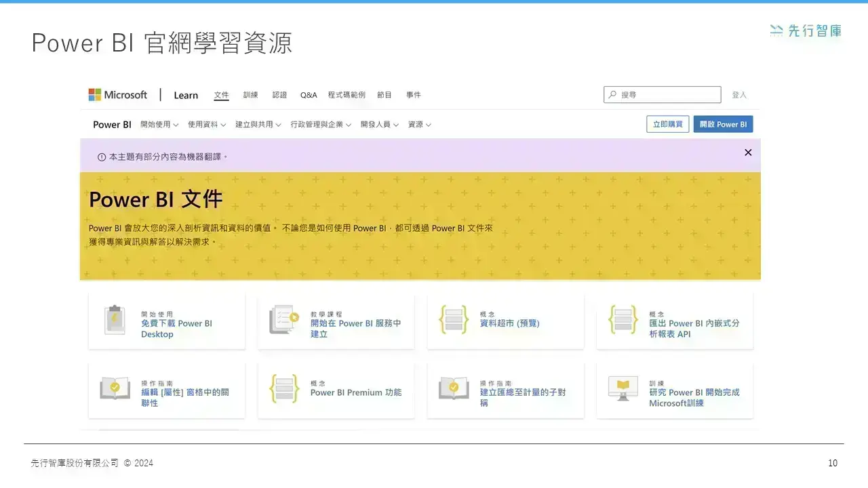Screen dimensions: 868x488
Task: Expand the 行政管理與企業 dropdown menu
Action: (x=321, y=125)
